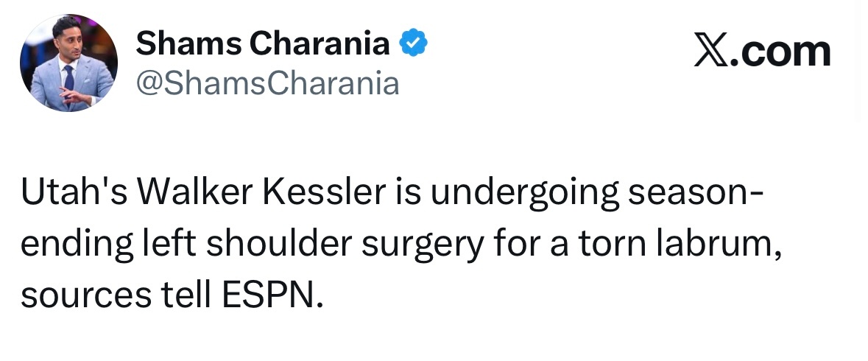Click the display name Shams Charania
This screenshot has width=868, height=361.
[x=262, y=46]
